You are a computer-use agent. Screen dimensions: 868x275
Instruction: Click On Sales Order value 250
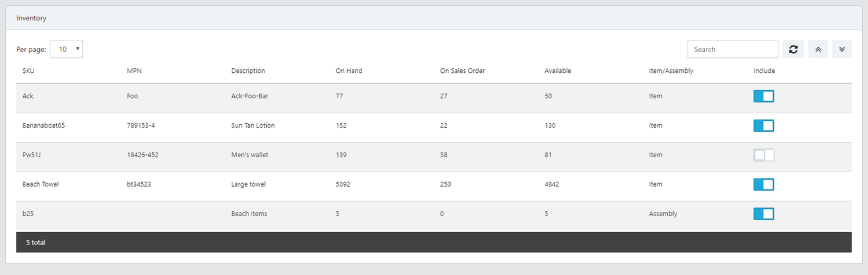pos(446,184)
